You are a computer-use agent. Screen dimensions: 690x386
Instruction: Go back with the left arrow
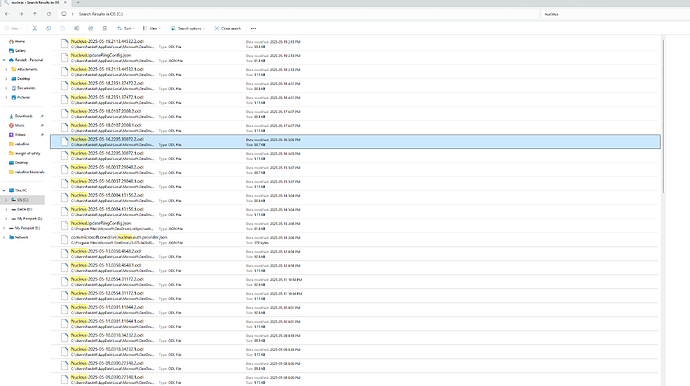point(7,14)
